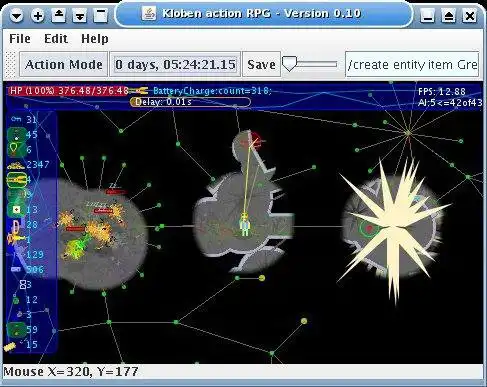Click the yellow map node below the center room
Image resolution: width=487 pixels, height=387 pixels.
pos(262,278)
